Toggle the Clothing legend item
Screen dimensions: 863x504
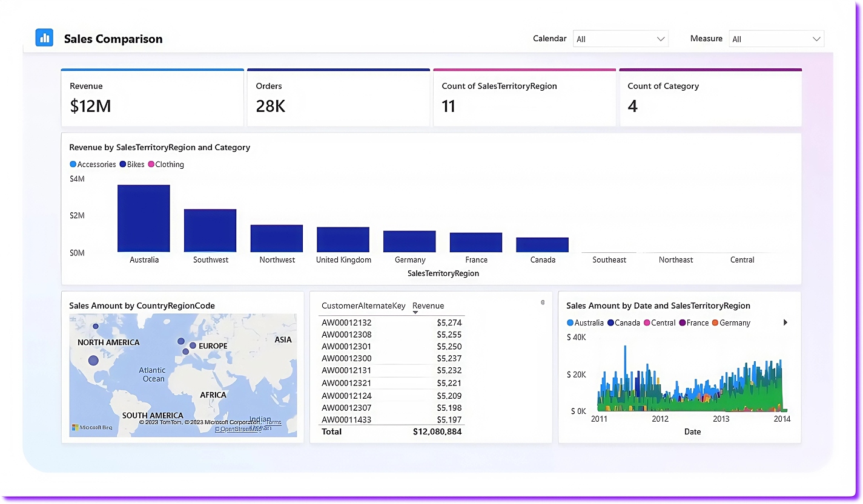pos(166,165)
